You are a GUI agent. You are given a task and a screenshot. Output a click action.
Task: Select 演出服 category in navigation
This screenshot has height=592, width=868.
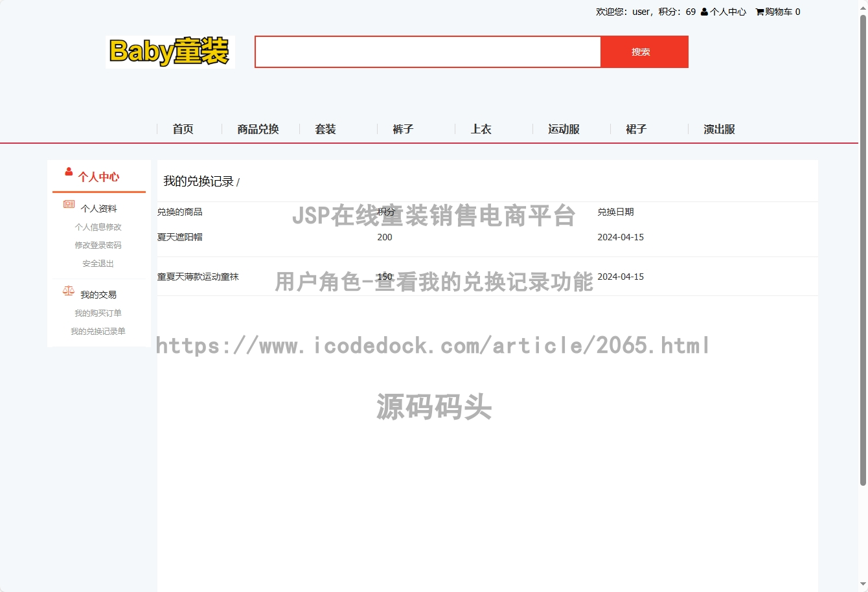719,129
